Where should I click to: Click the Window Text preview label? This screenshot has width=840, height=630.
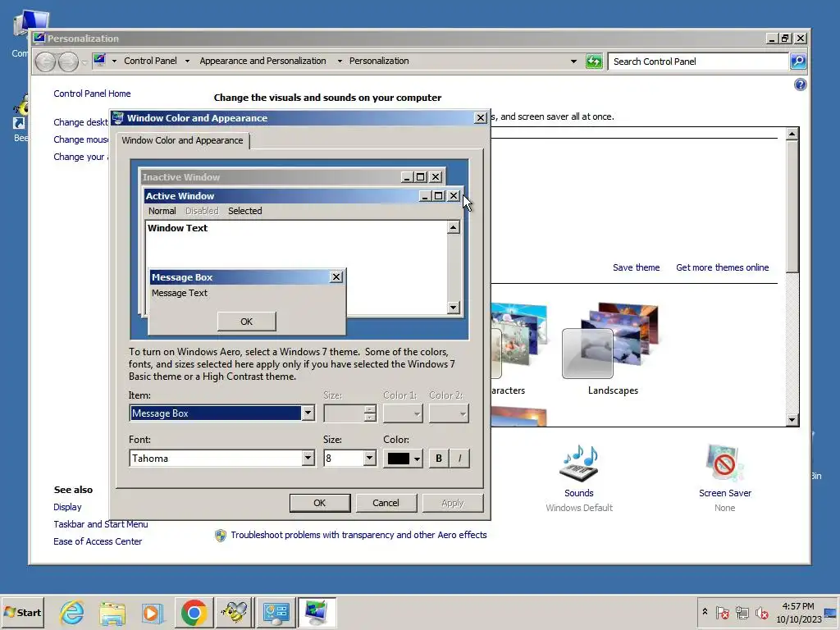coord(177,228)
